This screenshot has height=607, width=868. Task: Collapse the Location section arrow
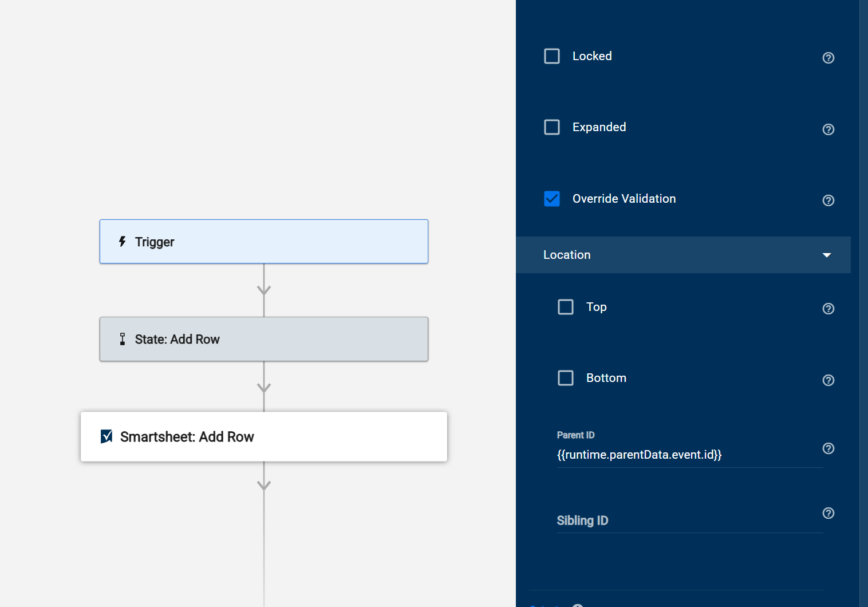[826, 255]
